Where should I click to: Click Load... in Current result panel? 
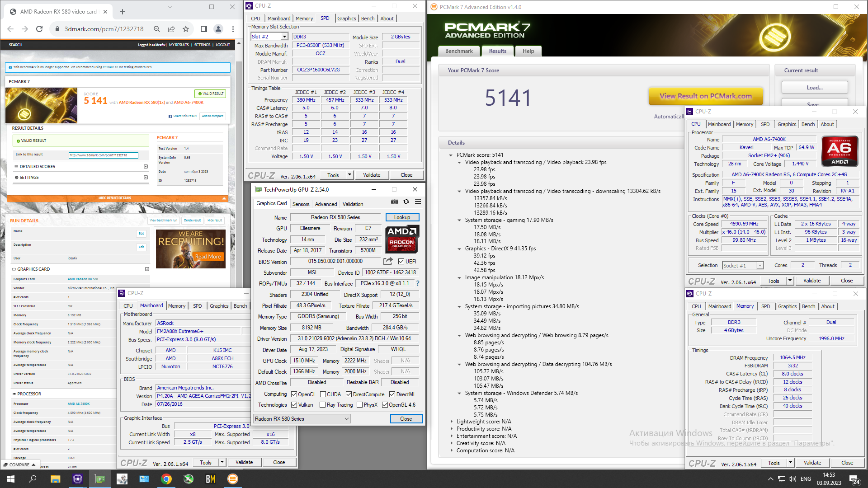[x=815, y=88]
